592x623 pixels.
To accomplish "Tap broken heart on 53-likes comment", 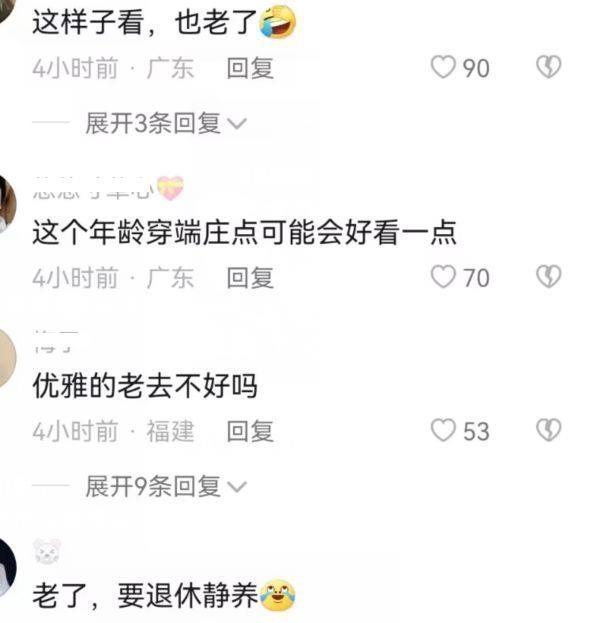I will 549,430.
